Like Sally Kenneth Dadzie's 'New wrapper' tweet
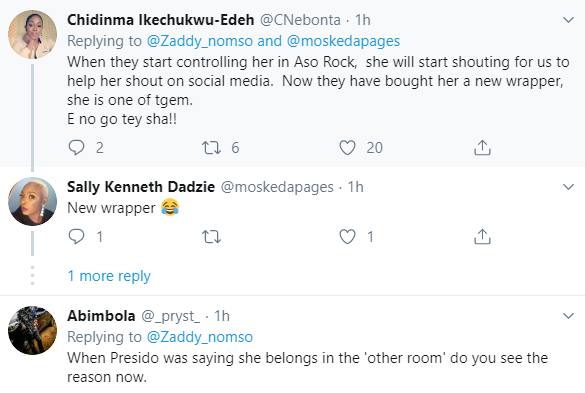Viewport: 585px width, 393px height. (347, 237)
